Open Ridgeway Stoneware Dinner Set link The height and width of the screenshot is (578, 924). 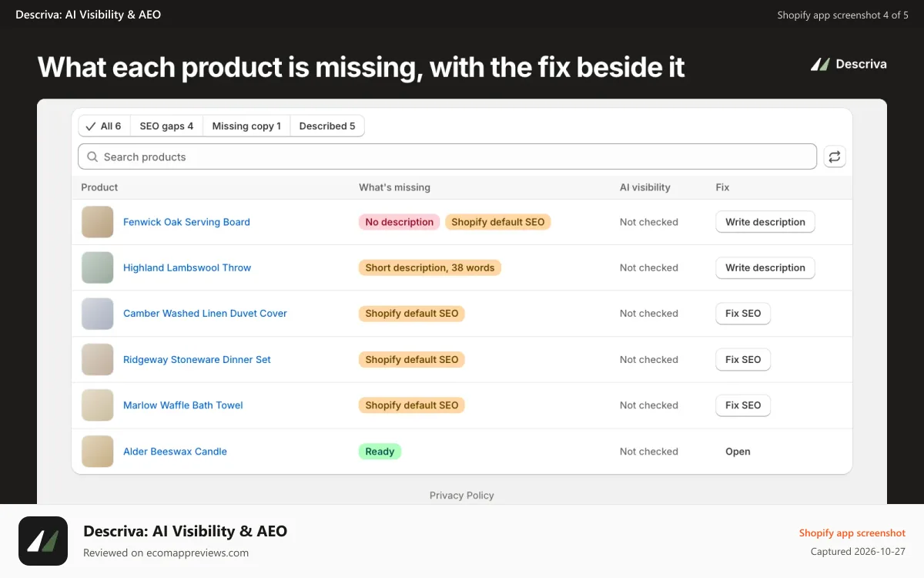197,359
